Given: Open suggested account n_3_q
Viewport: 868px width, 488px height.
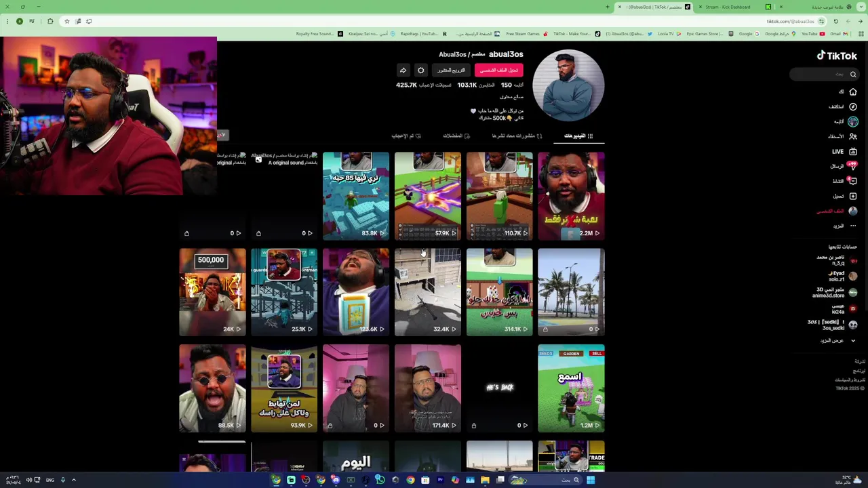Looking at the screenshot, I should pos(836,260).
